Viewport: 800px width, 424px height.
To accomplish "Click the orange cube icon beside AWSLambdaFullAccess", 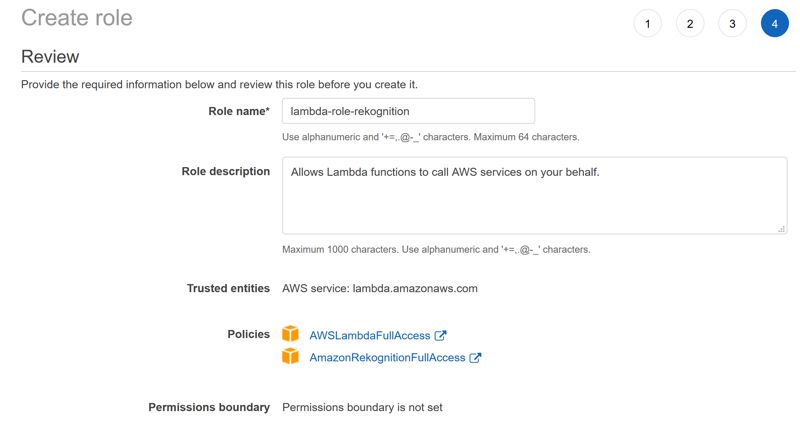I will click(x=290, y=334).
